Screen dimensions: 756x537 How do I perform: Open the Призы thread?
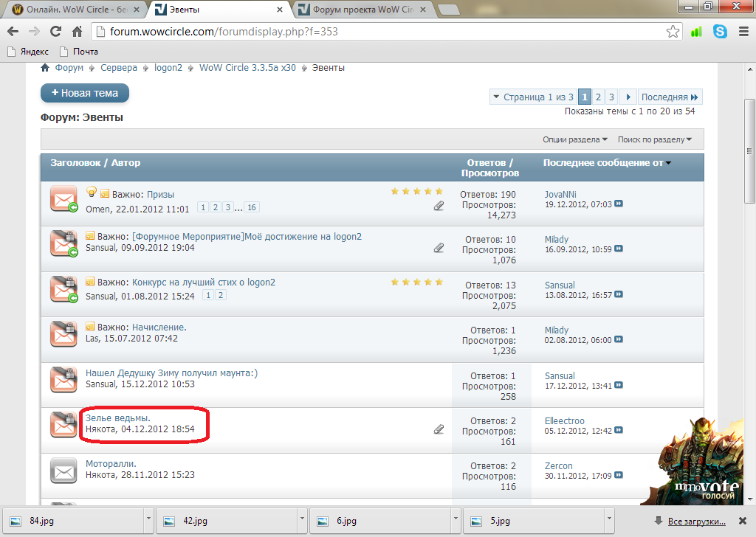tap(160, 195)
